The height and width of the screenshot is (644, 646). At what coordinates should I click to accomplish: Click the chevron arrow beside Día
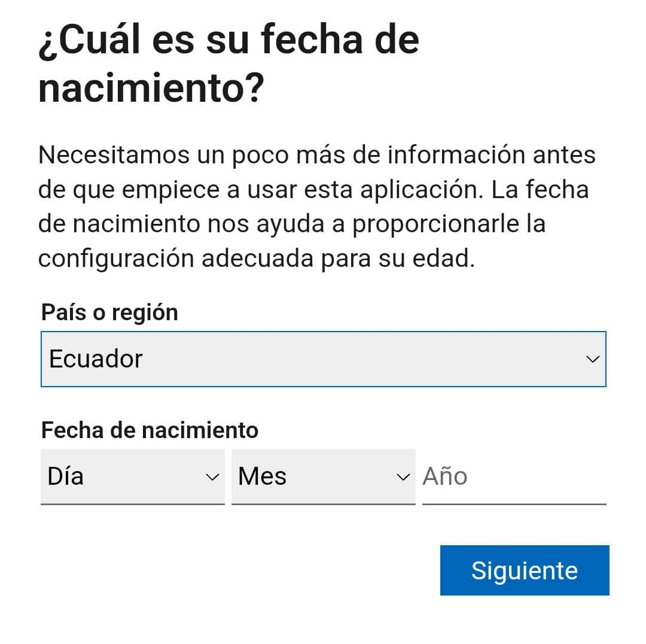pyautogui.click(x=212, y=478)
